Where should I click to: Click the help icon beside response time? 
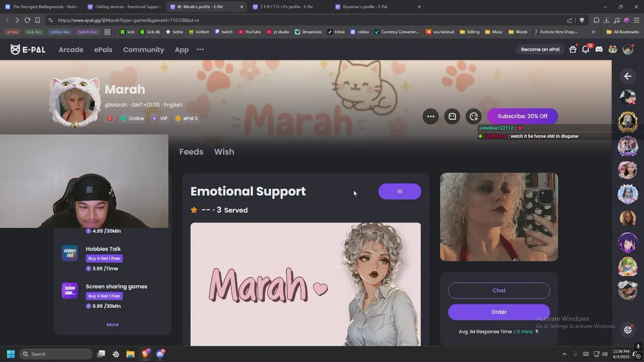click(x=536, y=332)
